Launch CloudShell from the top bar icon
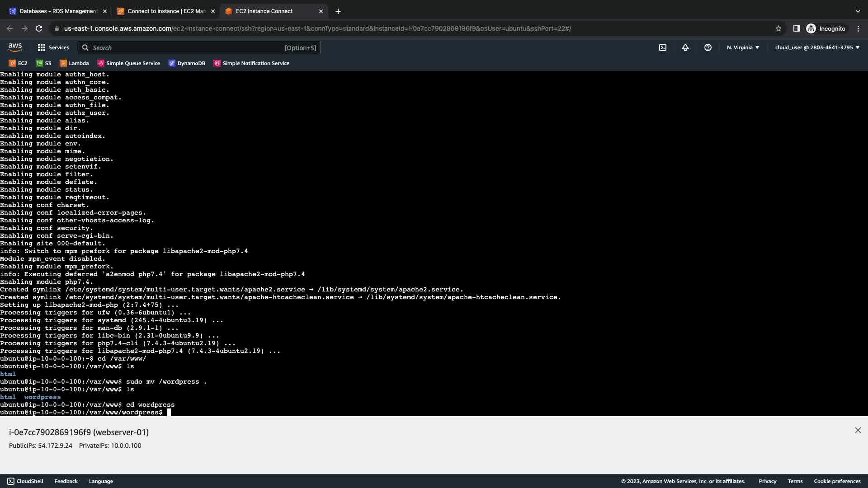The height and width of the screenshot is (488, 868). click(x=662, y=47)
